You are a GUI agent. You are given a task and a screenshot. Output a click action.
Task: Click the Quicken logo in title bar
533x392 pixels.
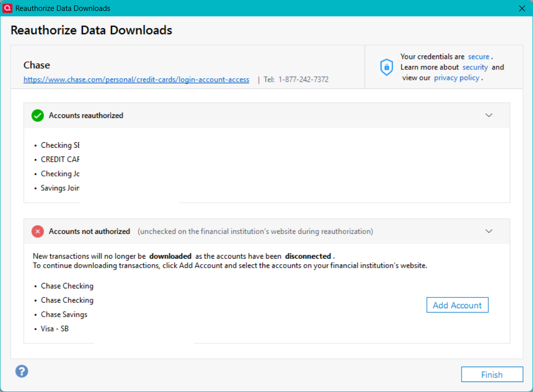click(7, 8)
